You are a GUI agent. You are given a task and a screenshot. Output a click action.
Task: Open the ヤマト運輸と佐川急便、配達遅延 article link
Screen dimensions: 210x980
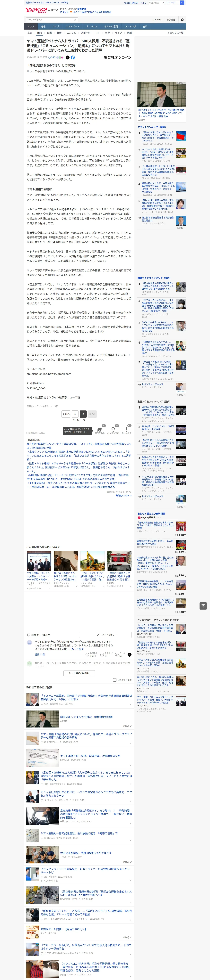90,756
